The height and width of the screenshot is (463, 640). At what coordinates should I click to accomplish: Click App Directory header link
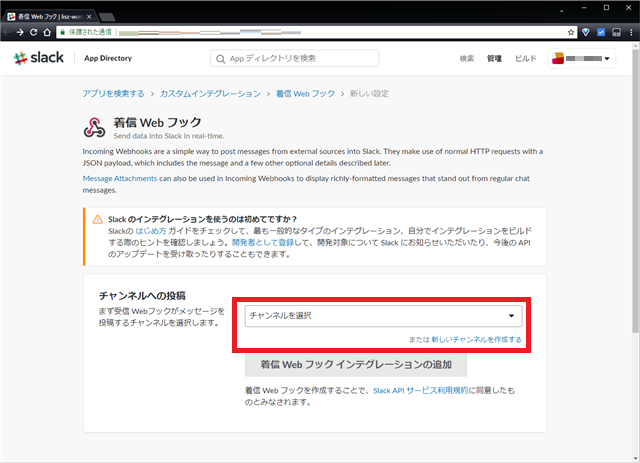point(108,58)
